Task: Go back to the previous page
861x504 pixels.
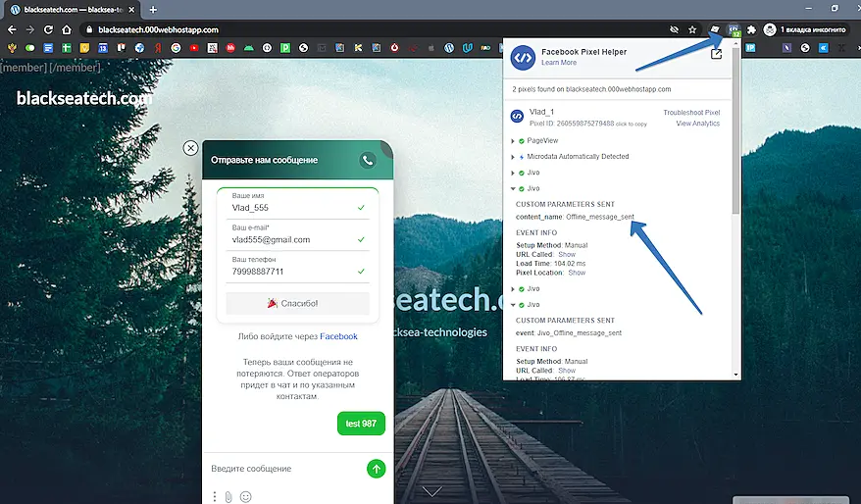Action: [12, 29]
